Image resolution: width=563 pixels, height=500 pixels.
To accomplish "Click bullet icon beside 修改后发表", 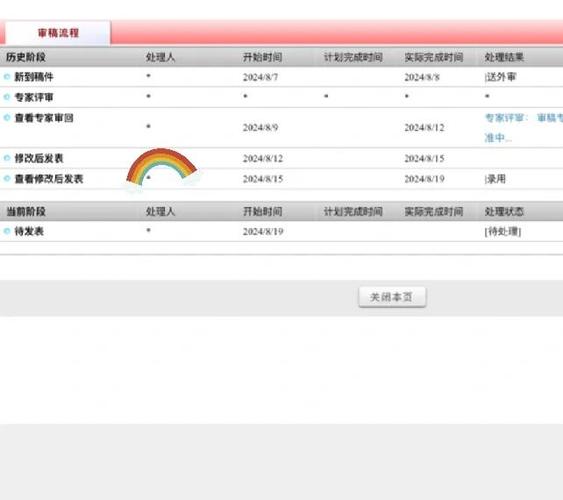I will [x=7, y=158].
